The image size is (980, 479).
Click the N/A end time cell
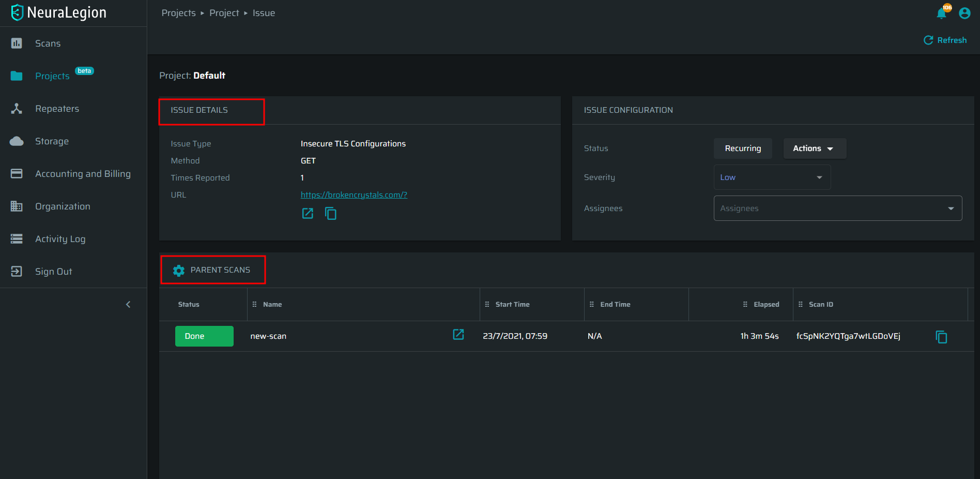(x=594, y=336)
